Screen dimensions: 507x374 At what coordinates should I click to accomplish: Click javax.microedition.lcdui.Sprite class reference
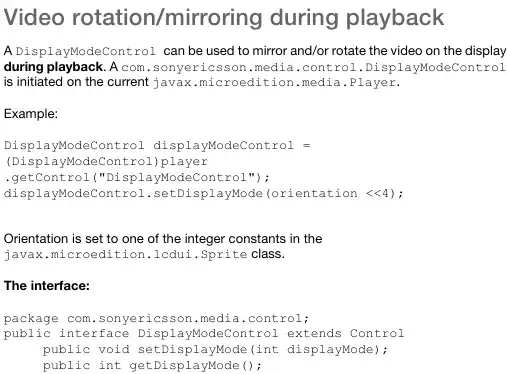125,254
